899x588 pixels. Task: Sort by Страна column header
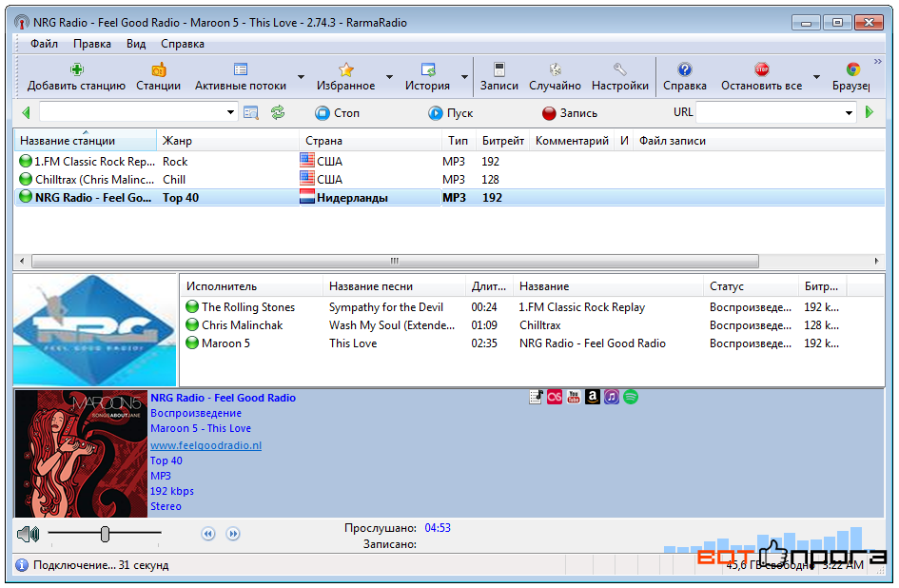tap(370, 141)
